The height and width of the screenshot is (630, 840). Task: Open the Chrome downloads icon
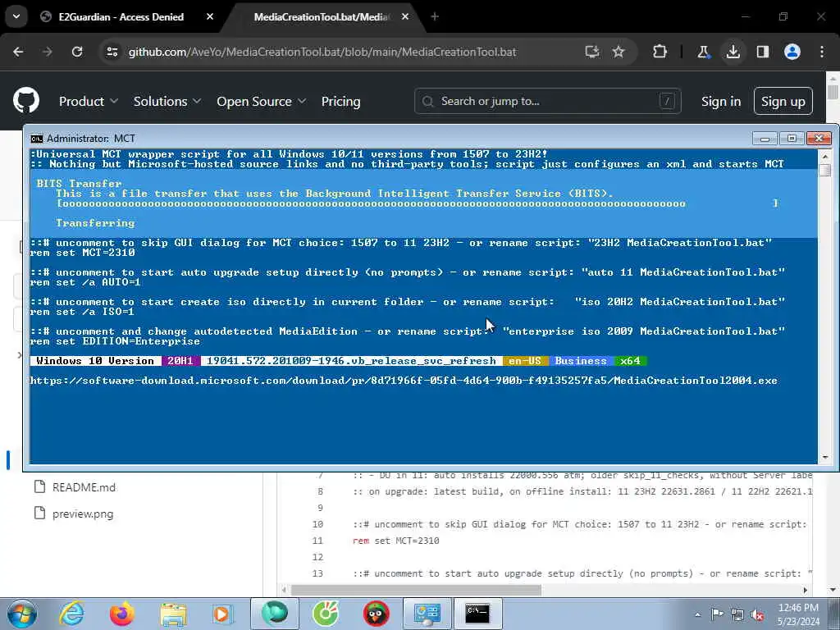pyautogui.click(x=733, y=52)
